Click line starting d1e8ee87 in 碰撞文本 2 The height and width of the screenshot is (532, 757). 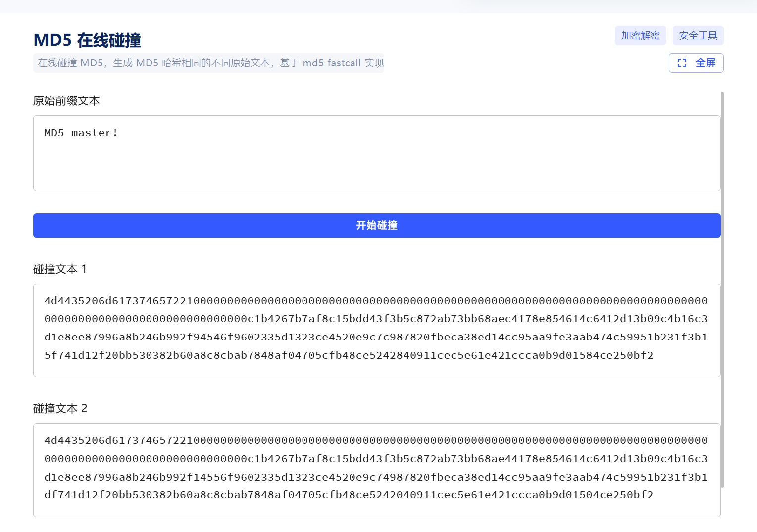tap(375, 477)
